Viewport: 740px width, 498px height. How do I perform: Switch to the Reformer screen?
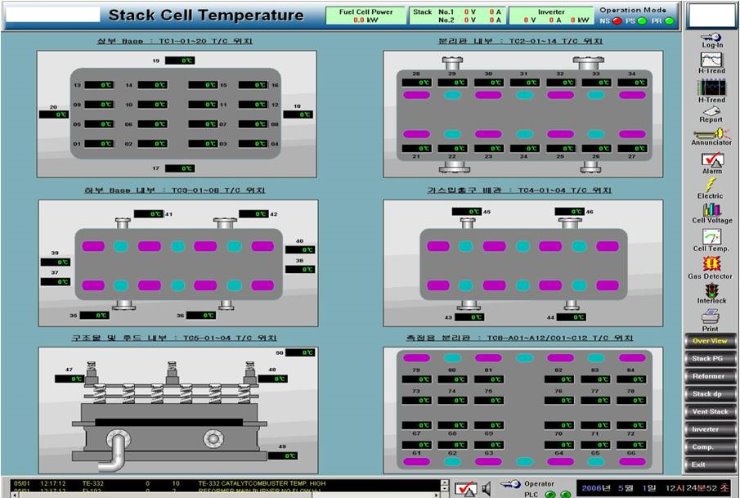click(x=712, y=376)
